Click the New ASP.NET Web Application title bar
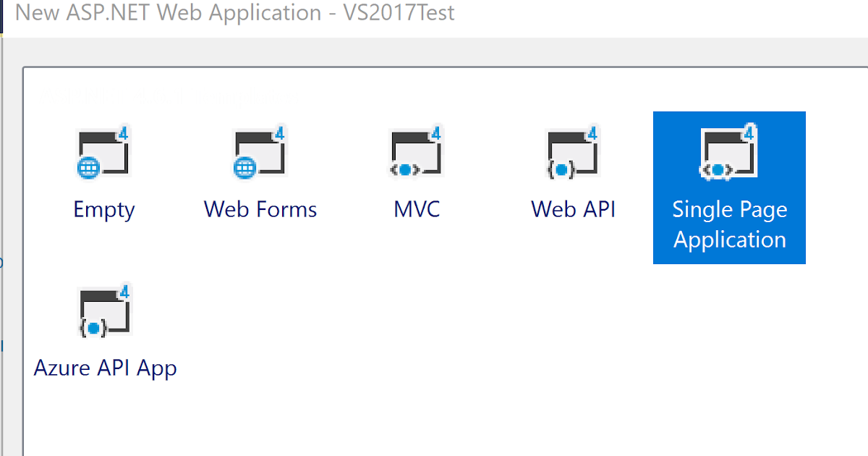 pyautogui.click(x=235, y=13)
